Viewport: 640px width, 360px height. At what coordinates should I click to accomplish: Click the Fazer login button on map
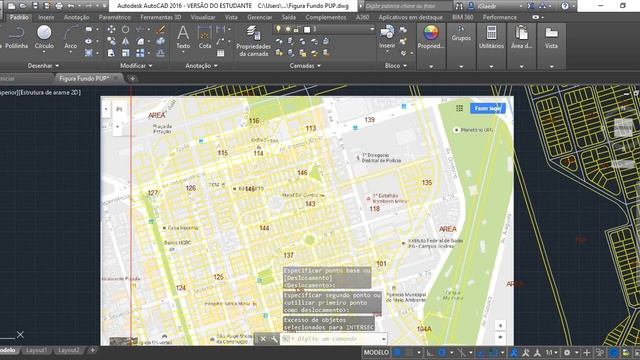tap(488, 109)
